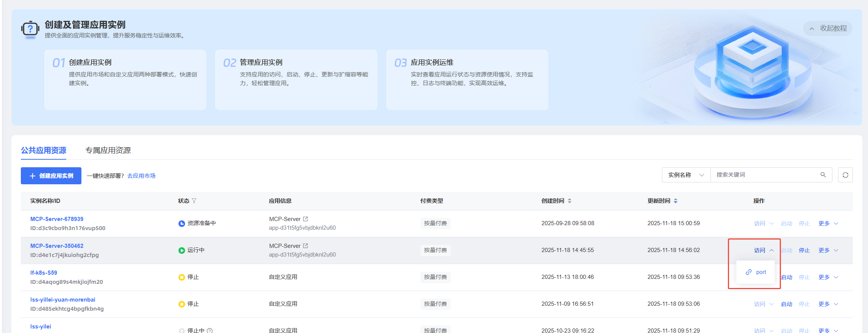The image size is (868, 333).
Task: Expand 更多 menu for lf-k8s-S59
Action: pyautogui.click(x=828, y=277)
